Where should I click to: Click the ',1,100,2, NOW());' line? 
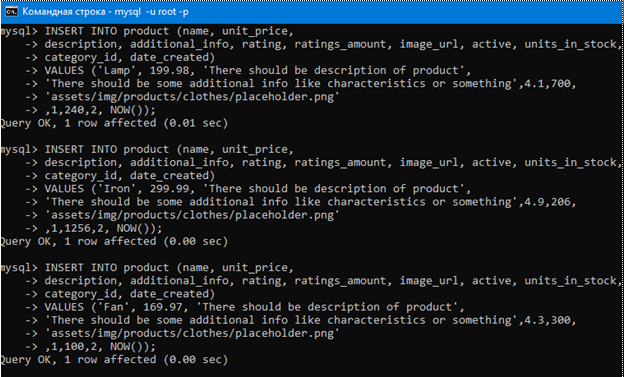(100, 346)
